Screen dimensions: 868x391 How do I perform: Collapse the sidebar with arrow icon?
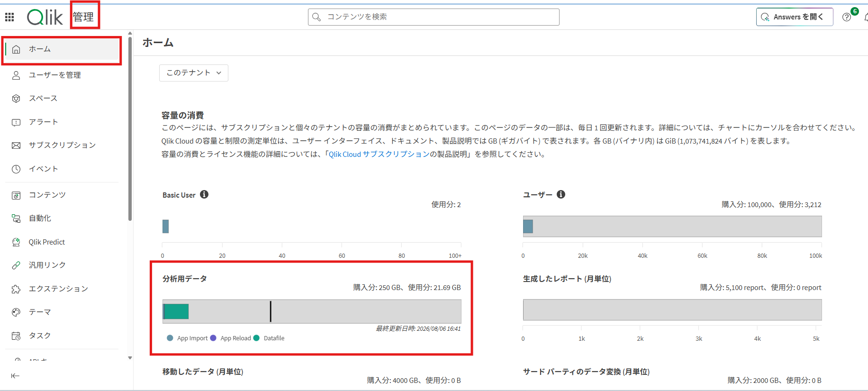[x=15, y=376]
